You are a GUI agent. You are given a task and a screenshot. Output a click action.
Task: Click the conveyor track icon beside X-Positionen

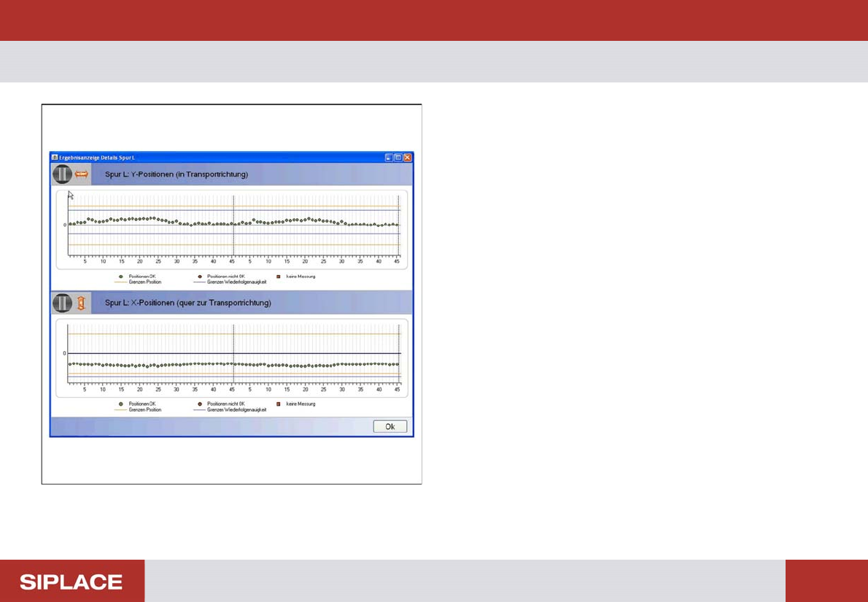point(62,303)
